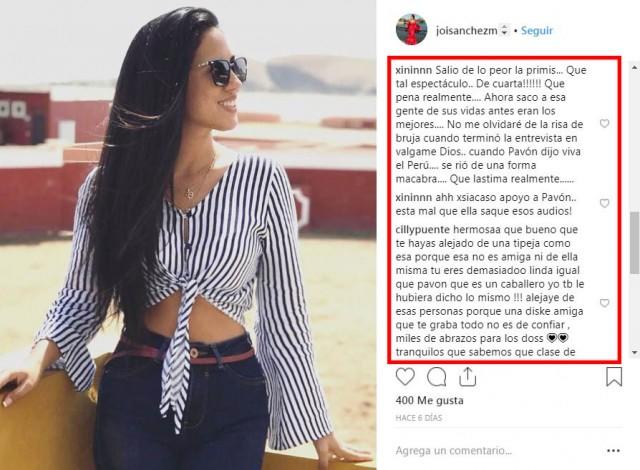Click the comments scrollbar thumb
The width and height of the screenshot is (640, 470).
pyautogui.click(x=635, y=243)
